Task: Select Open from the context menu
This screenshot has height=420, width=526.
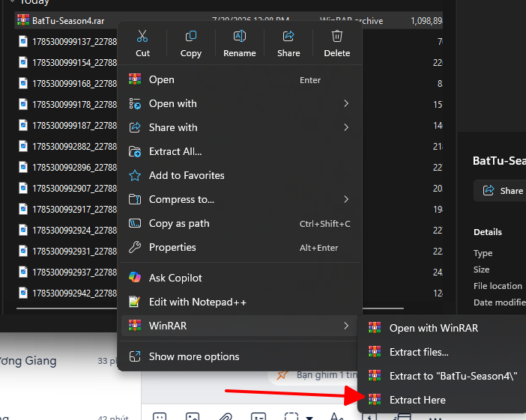Action: pos(240,80)
